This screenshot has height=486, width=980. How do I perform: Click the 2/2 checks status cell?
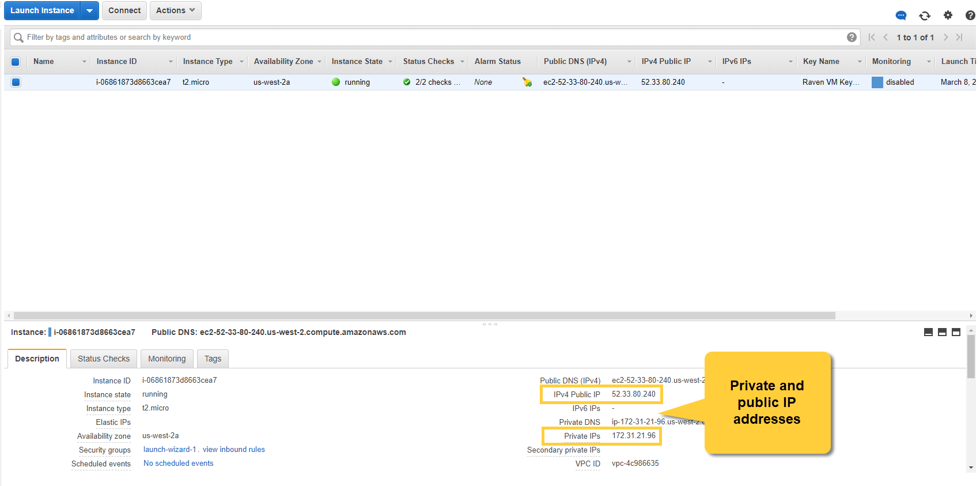click(x=438, y=82)
